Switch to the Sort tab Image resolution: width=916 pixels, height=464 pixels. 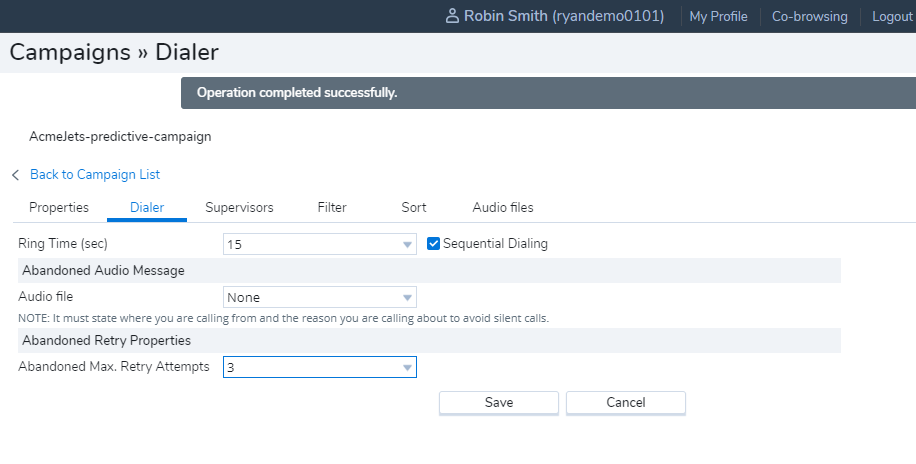click(414, 207)
